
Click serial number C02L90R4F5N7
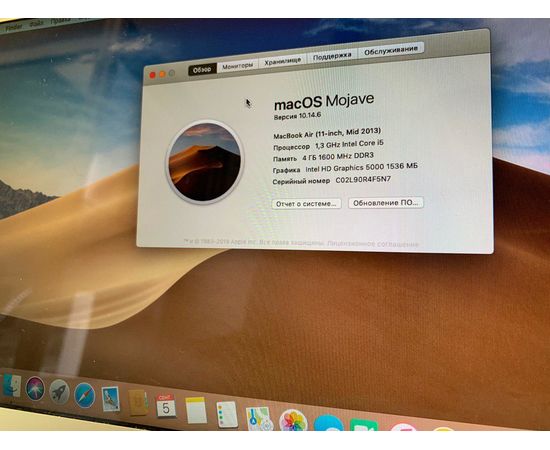tap(363, 180)
